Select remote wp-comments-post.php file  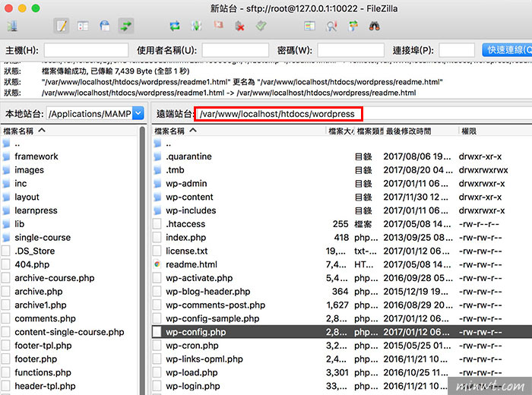(215, 305)
